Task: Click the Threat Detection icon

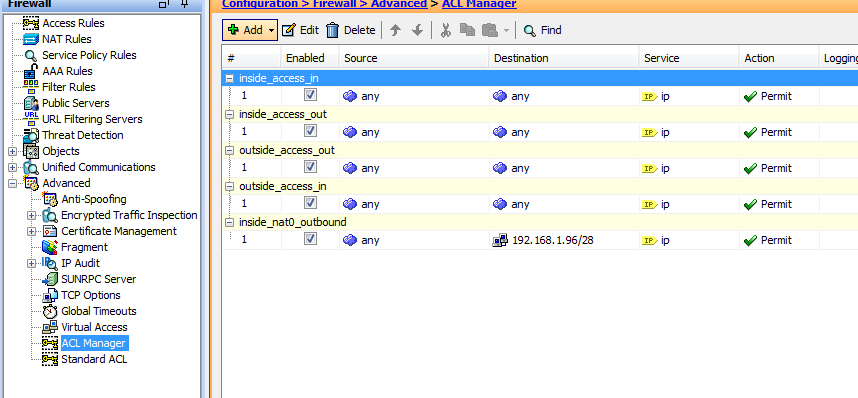Action: 31,135
